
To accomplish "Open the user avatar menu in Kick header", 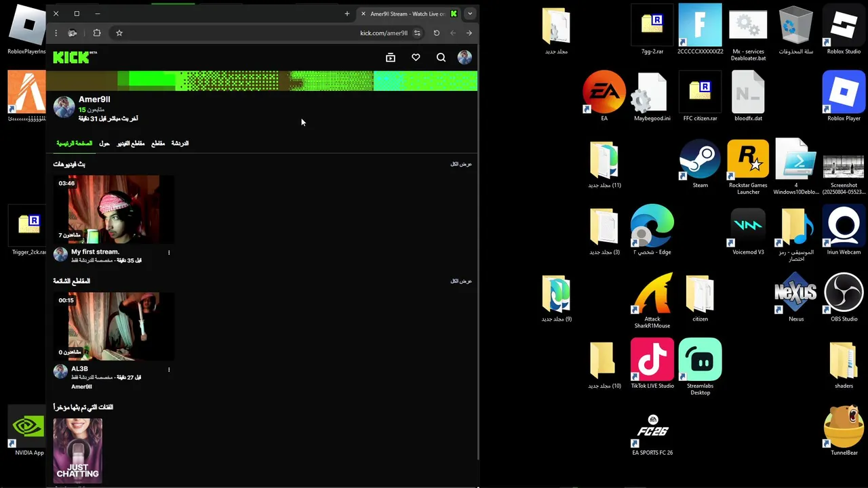I will click(x=465, y=58).
